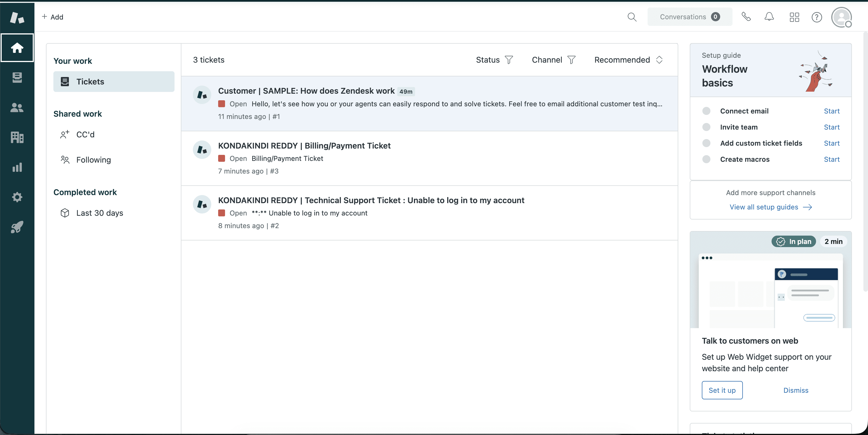This screenshot has height=435, width=868.
Task: Open Admin gear icon in sidebar
Action: pos(17,197)
